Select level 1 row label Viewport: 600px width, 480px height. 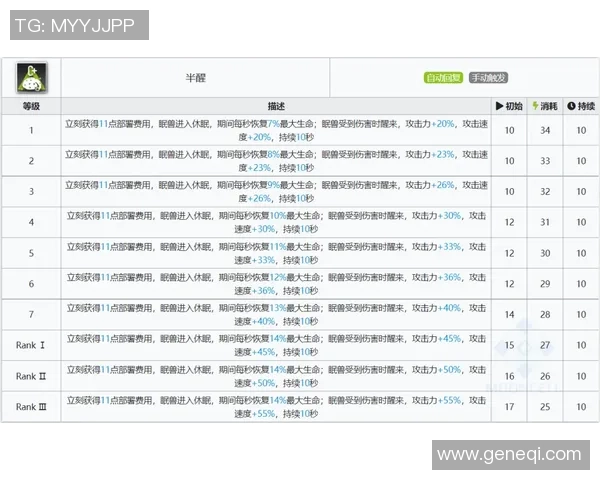[31, 130]
